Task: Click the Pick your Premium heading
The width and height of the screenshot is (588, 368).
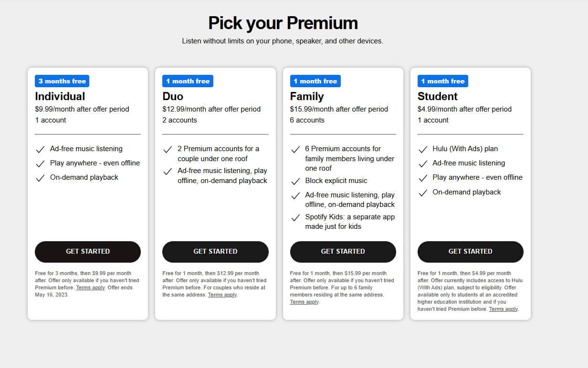Action: tap(283, 23)
